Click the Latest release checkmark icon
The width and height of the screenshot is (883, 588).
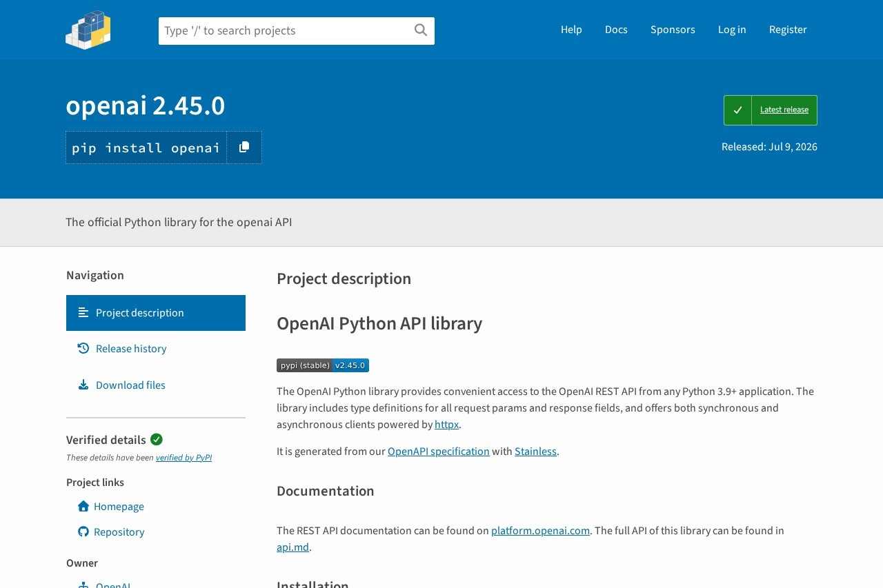point(737,110)
